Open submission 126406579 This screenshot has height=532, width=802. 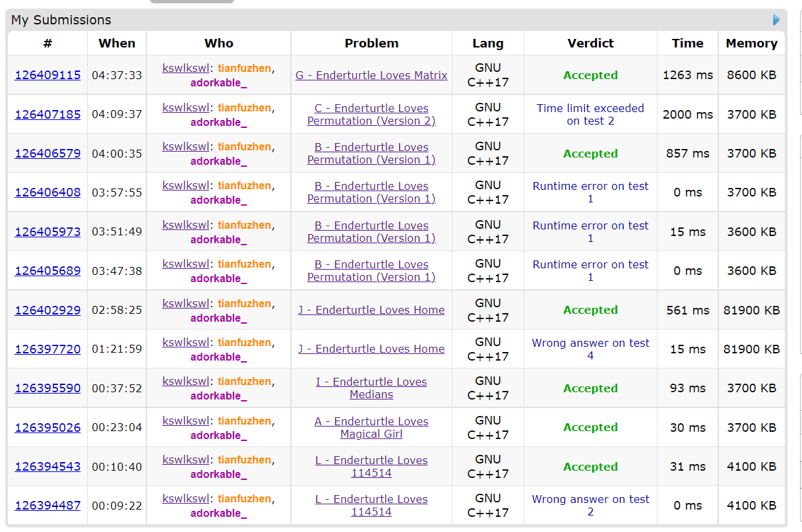(47, 154)
